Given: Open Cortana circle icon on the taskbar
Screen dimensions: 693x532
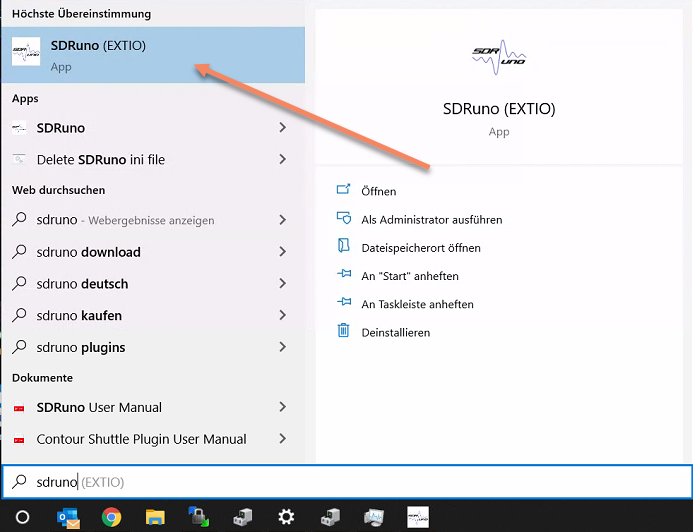Looking at the screenshot, I should click(x=23, y=517).
